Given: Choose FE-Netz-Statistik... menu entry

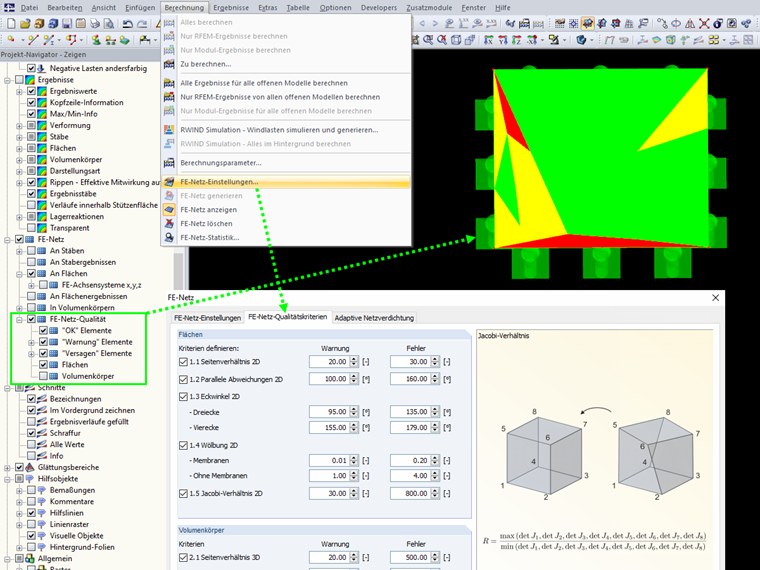Looking at the screenshot, I should point(285,238).
